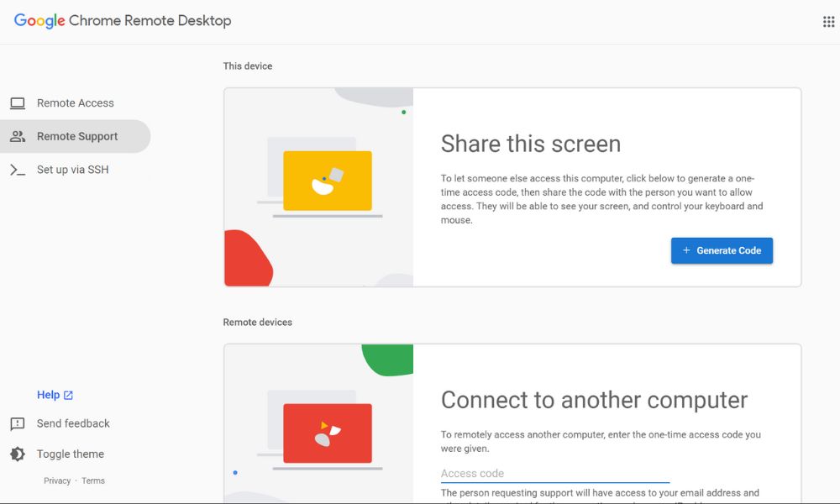Open the Privacy link

[x=57, y=481]
